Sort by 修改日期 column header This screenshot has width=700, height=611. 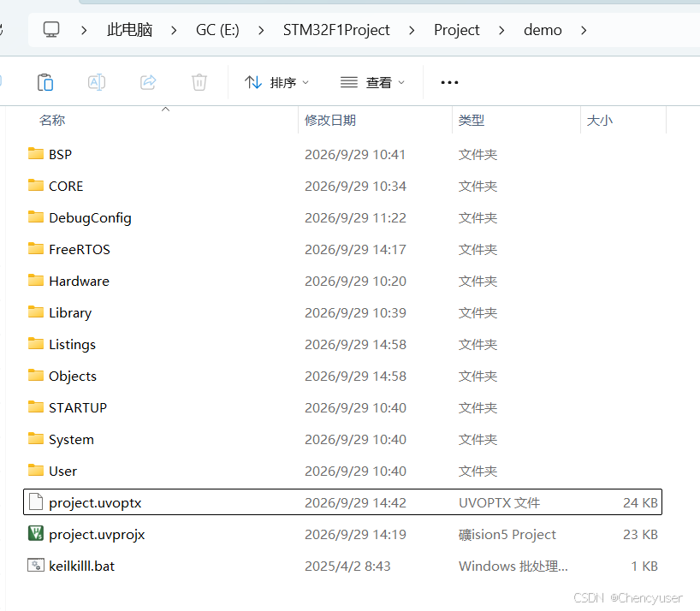(x=330, y=120)
